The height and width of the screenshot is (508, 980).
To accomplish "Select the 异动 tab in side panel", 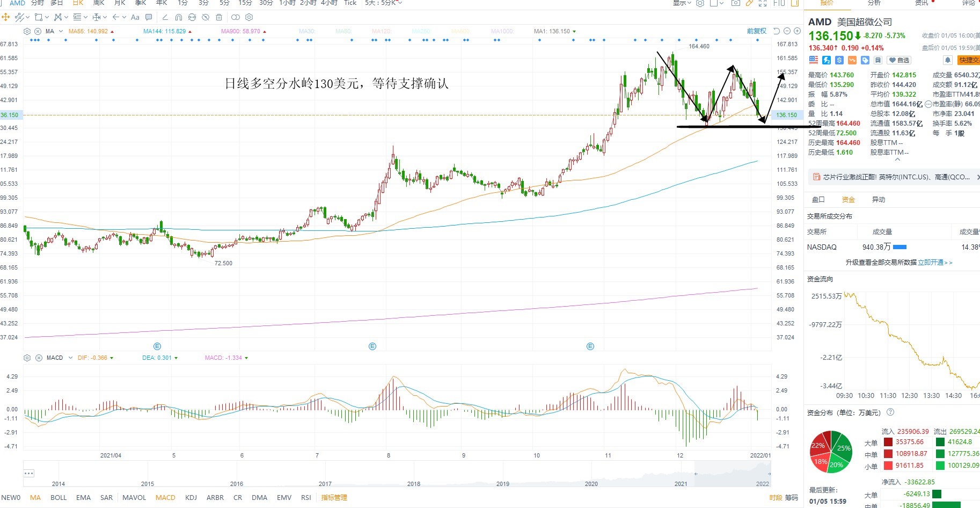I will 879,200.
